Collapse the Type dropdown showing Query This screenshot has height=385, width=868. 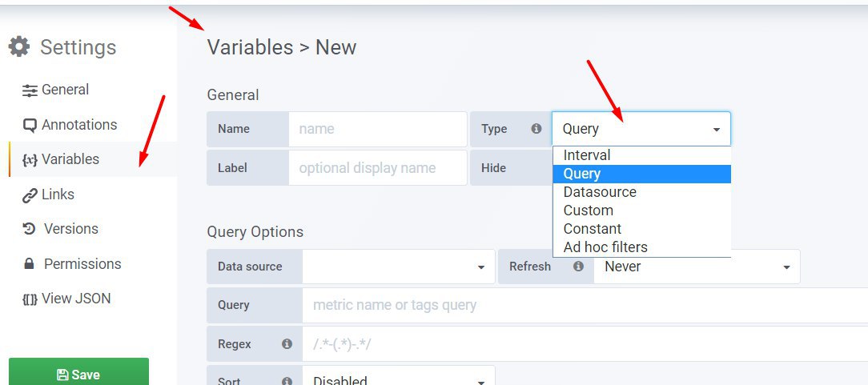click(641, 129)
